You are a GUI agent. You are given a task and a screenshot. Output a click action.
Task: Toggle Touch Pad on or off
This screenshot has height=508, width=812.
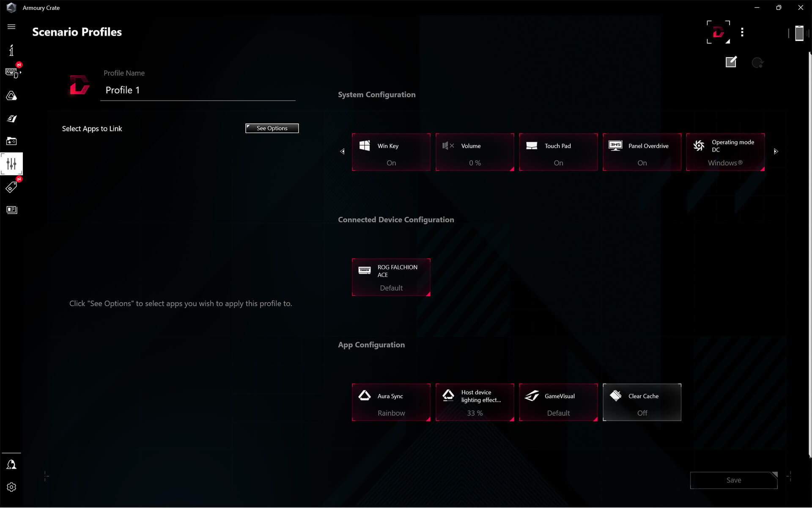pyautogui.click(x=558, y=152)
